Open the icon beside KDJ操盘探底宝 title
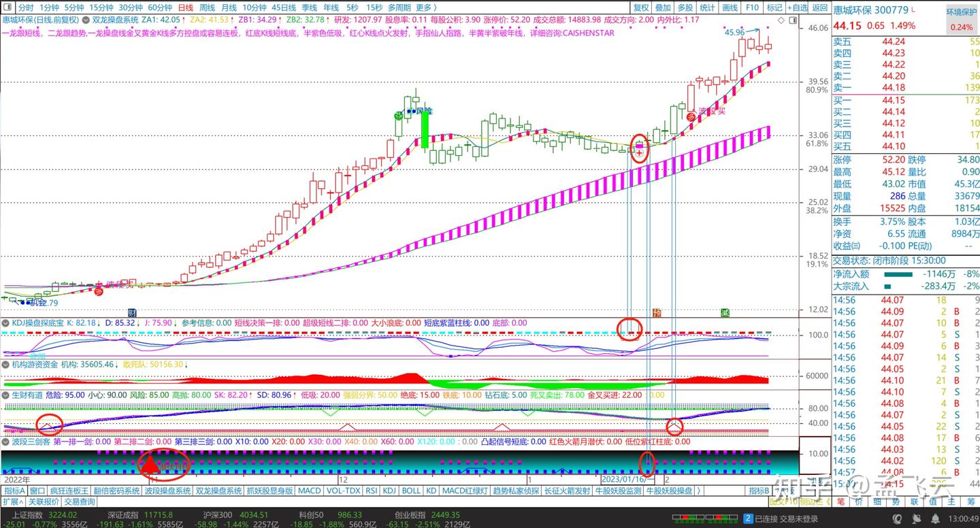 pos(5,323)
